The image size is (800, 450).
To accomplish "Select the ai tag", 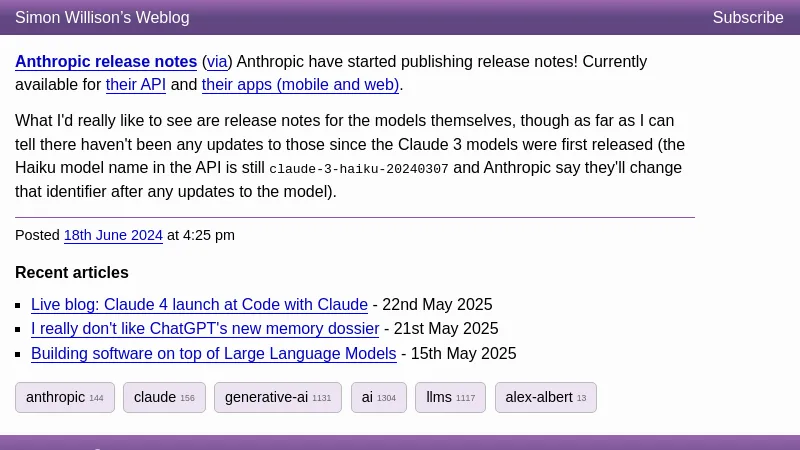I will 378,397.
